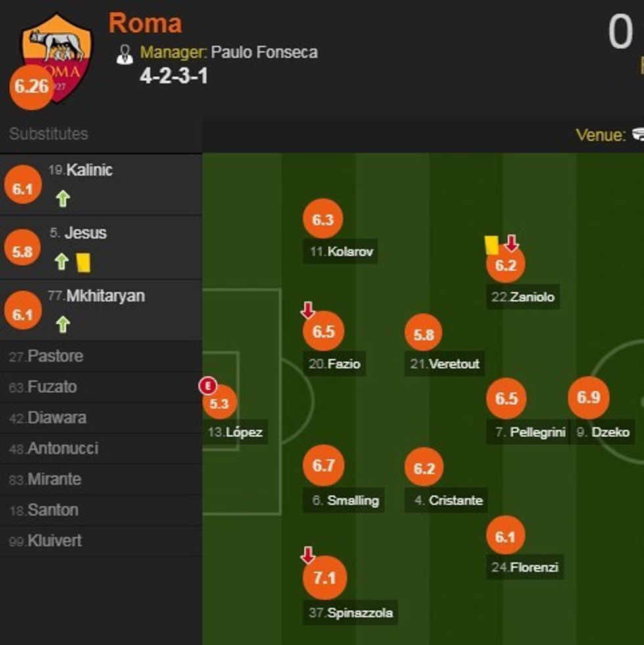Click the red substitution arrow above Zaniolo

pyautogui.click(x=511, y=244)
